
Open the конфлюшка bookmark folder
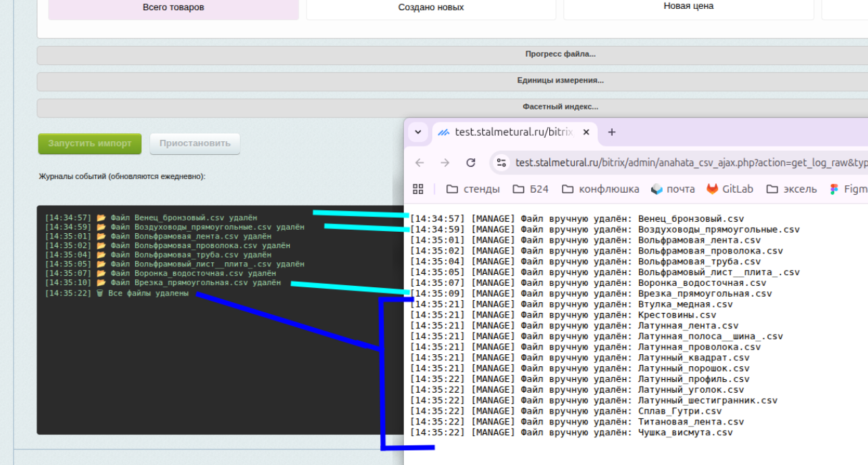click(x=600, y=189)
